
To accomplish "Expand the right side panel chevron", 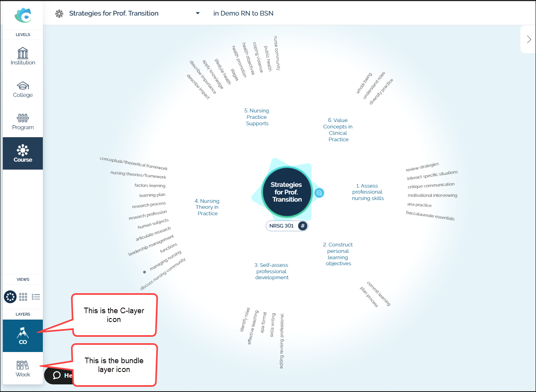I will click(x=529, y=39).
